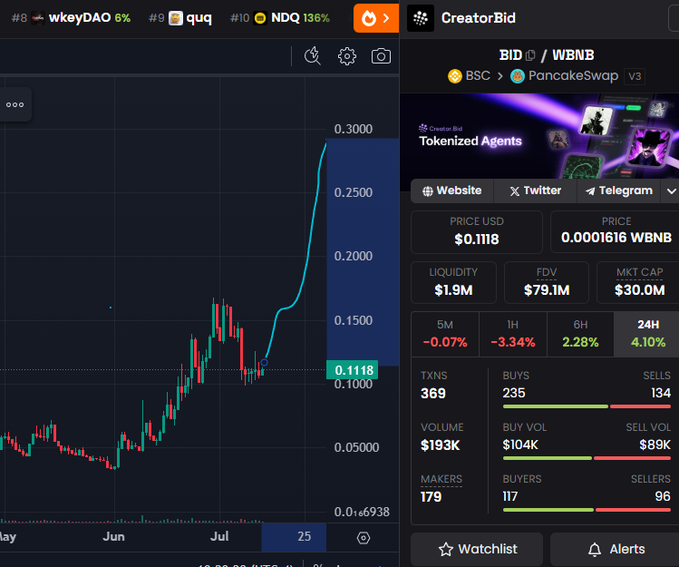Image resolution: width=679 pixels, height=567 pixels.
Task: Add token to Watchlist
Action: tap(477, 549)
